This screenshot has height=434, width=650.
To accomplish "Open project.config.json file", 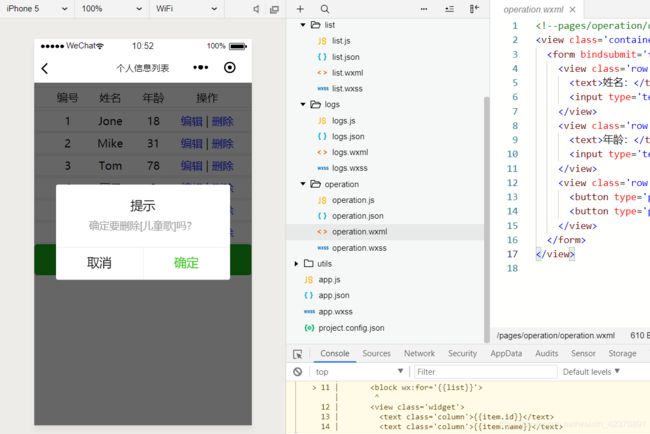I will click(x=351, y=328).
